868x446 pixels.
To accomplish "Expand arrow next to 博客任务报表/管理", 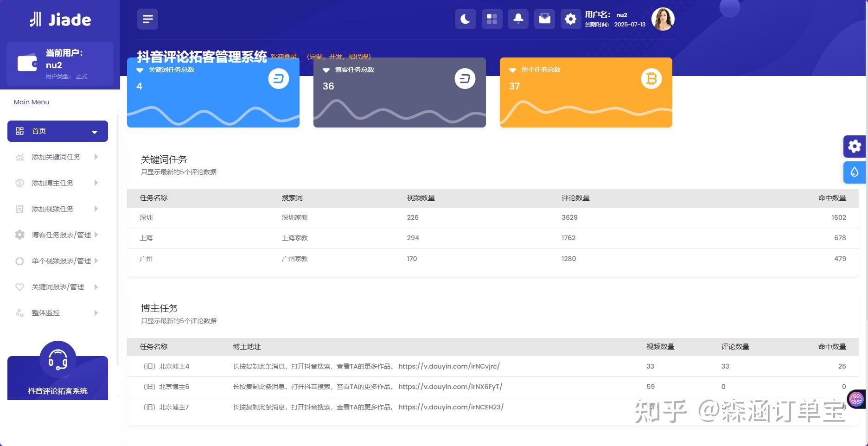I will pyautogui.click(x=96, y=235).
